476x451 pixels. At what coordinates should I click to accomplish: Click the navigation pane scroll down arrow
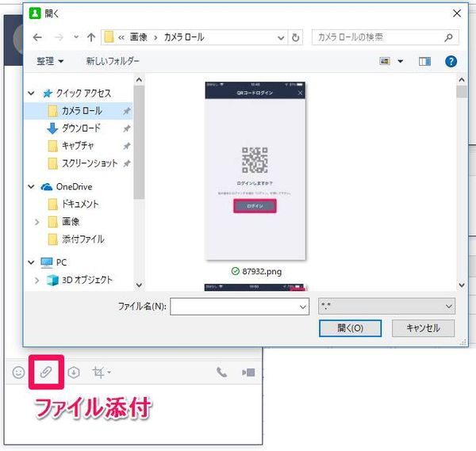139,285
